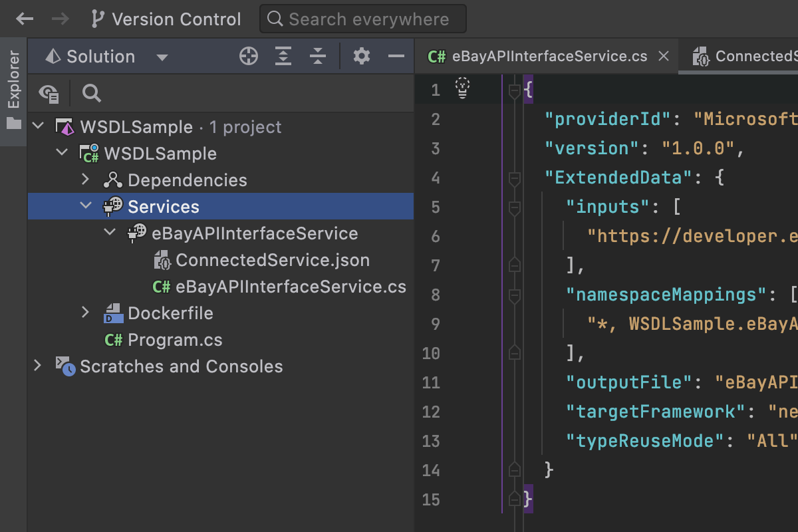Click the lightbulb quick-fix icon on line 1
This screenshot has height=532, width=798.
(462, 87)
